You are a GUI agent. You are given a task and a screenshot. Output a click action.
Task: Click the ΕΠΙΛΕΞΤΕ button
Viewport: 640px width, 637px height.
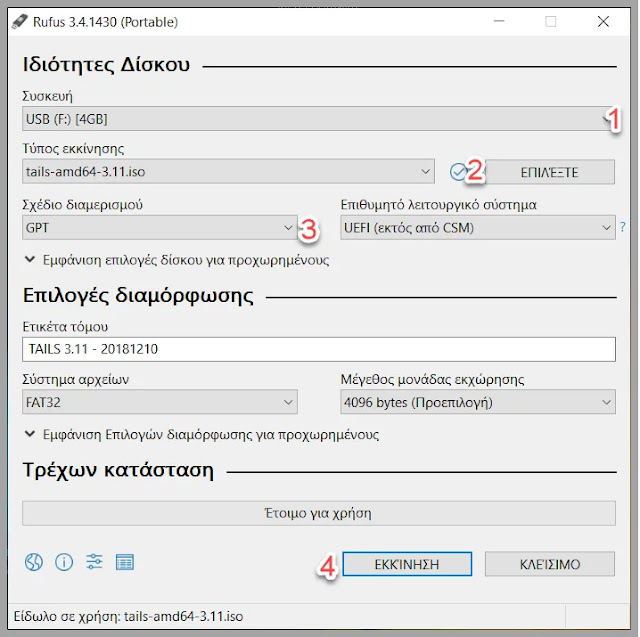click(x=549, y=172)
